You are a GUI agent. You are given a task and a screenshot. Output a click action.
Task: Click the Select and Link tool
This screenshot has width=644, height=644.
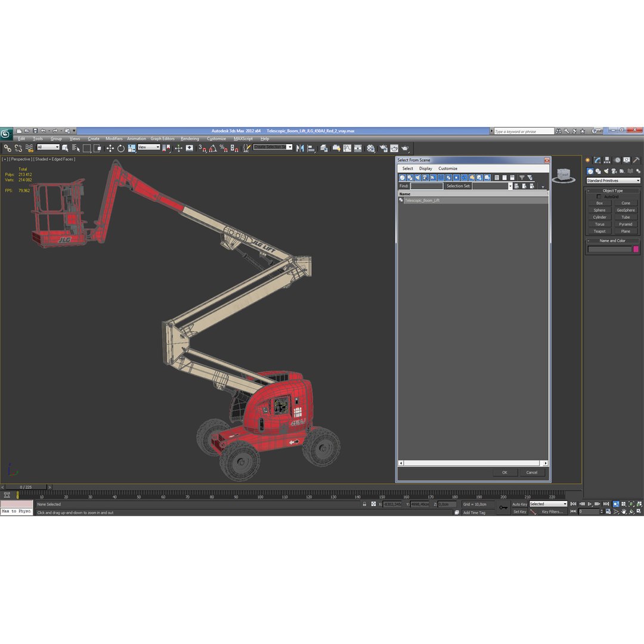point(7,148)
